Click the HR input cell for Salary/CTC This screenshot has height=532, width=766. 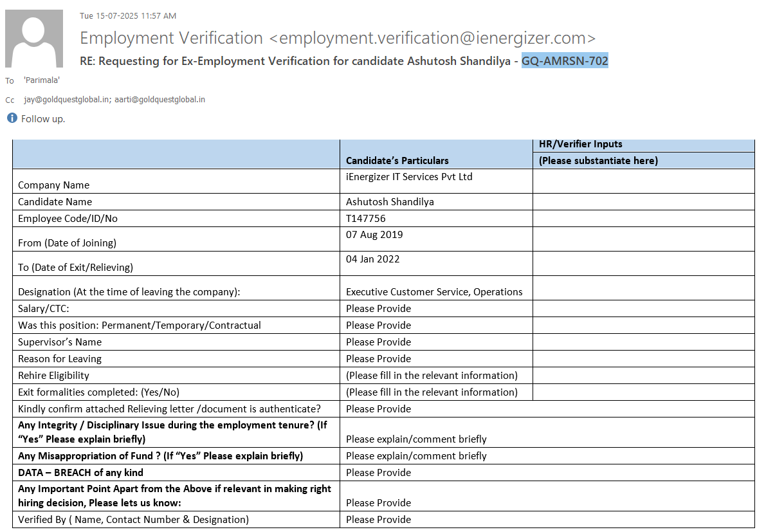[643, 309]
